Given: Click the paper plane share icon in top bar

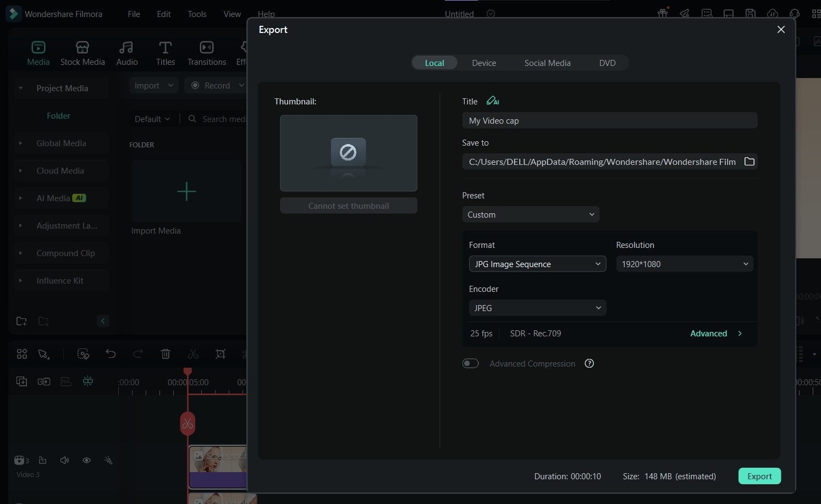Looking at the screenshot, I should pyautogui.click(x=685, y=13).
